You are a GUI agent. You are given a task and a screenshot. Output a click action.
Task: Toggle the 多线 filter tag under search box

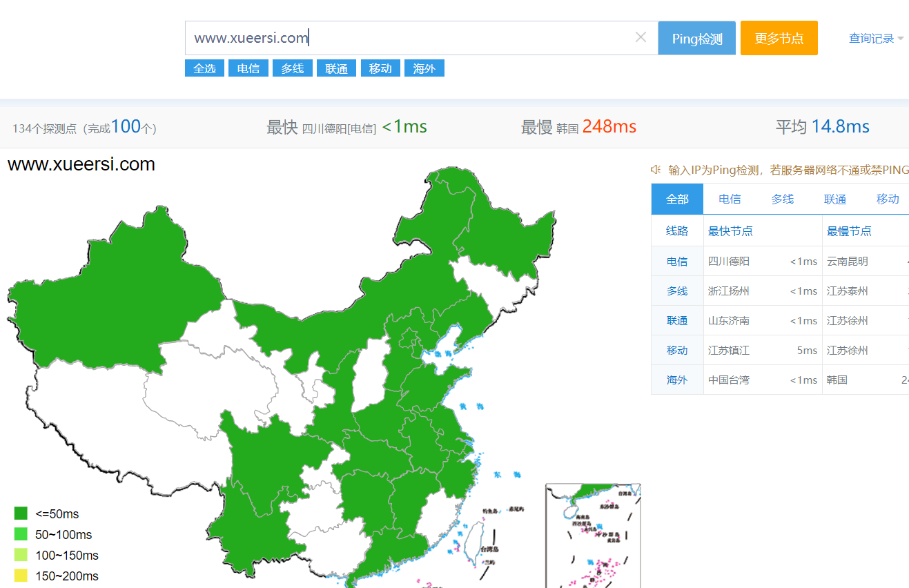[293, 68]
